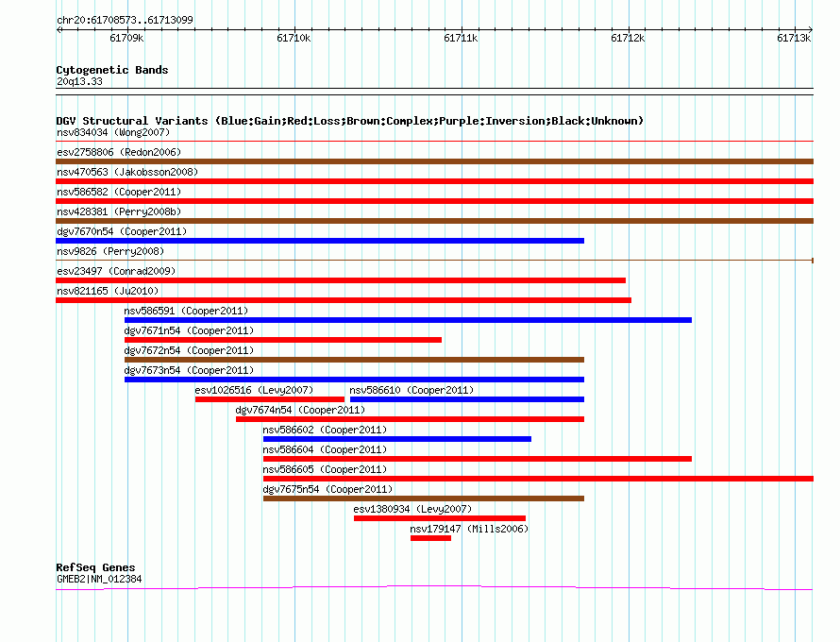Click the nsv179147 (Mills2006) short red bar
This screenshot has width=840, height=642.
(x=430, y=538)
